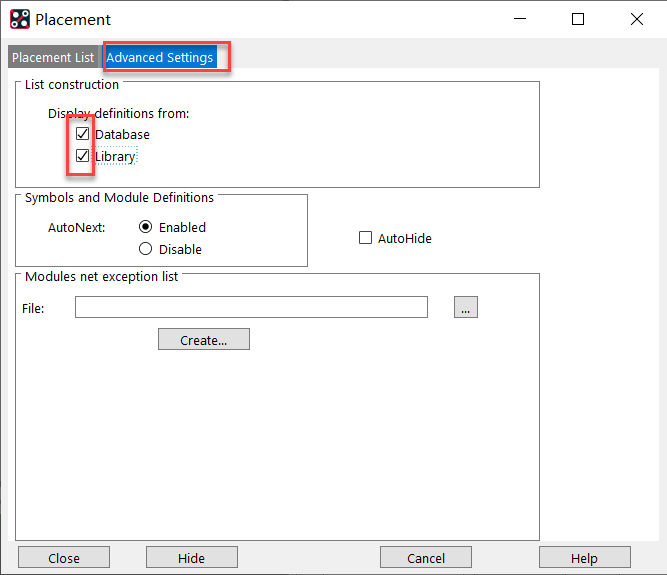
Task: Enable the AutoHide checkbox
Action: (x=366, y=238)
